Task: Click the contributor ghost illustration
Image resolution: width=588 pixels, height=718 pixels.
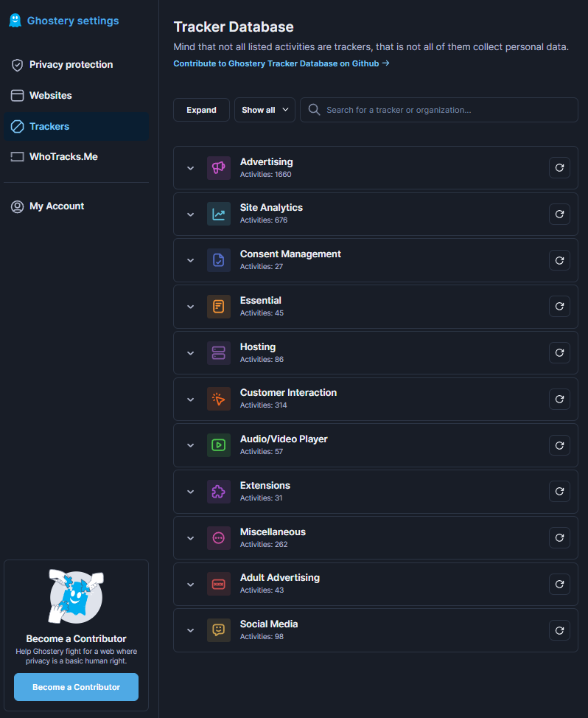Action: click(x=76, y=596)
